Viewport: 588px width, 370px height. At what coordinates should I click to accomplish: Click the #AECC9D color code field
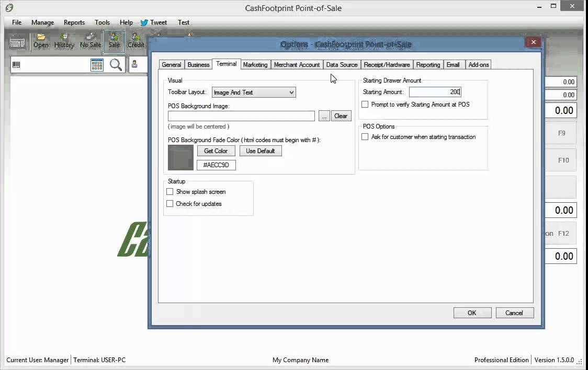216,165
